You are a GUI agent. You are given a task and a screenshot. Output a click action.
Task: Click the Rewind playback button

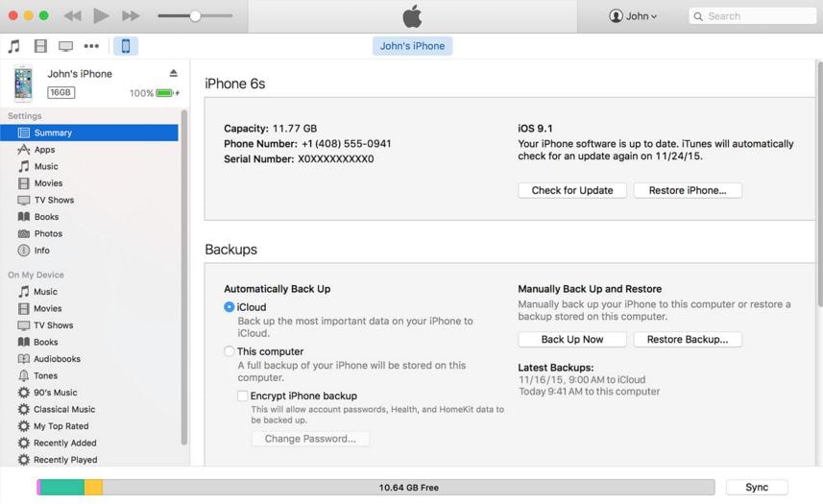[72, 15]
